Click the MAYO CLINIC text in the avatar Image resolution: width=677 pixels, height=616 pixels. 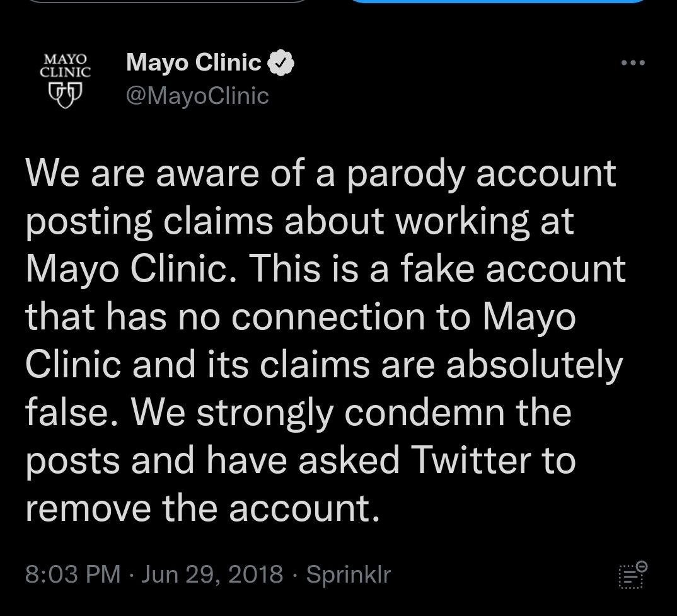pyautogui.click(x=65, y=66)
